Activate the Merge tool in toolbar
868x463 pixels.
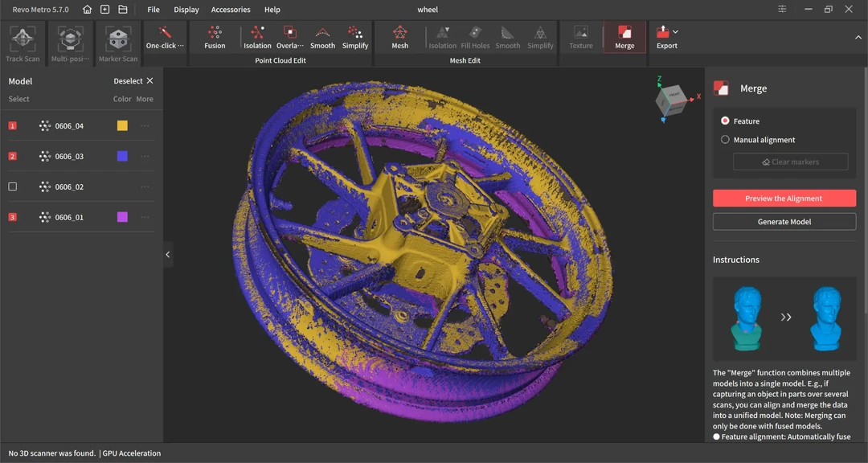(x=624, y=38)
